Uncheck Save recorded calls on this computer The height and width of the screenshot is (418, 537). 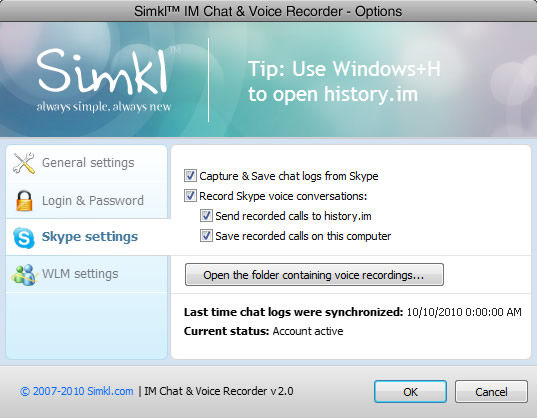[x=206, y=236]
